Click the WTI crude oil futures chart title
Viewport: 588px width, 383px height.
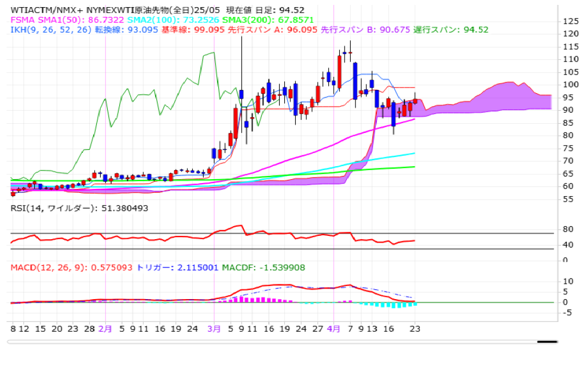(x=158, y=10)
